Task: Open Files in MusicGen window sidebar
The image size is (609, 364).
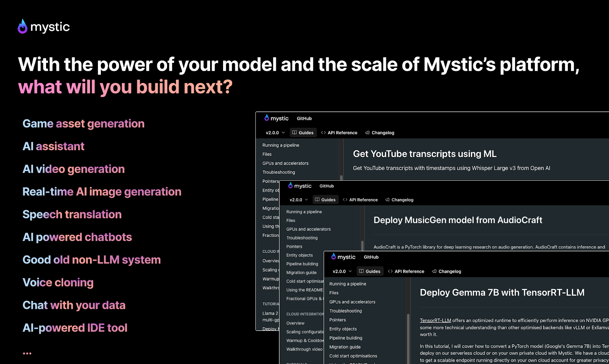Action: 291,221
